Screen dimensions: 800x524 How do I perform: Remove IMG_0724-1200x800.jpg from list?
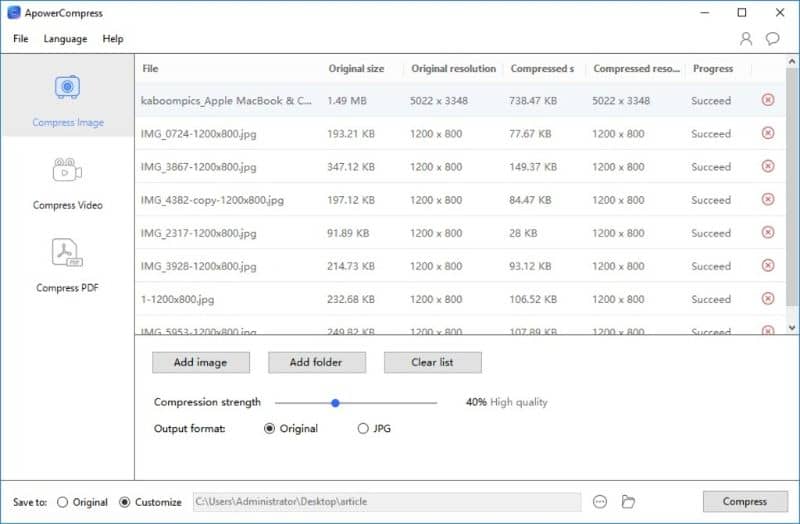click(768, 133)
